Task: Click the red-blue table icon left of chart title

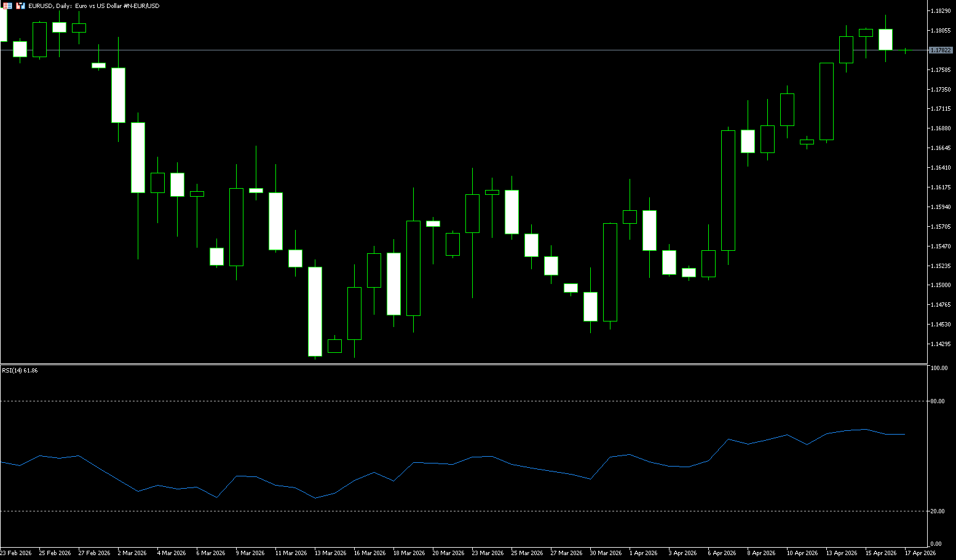Action: 8,6
